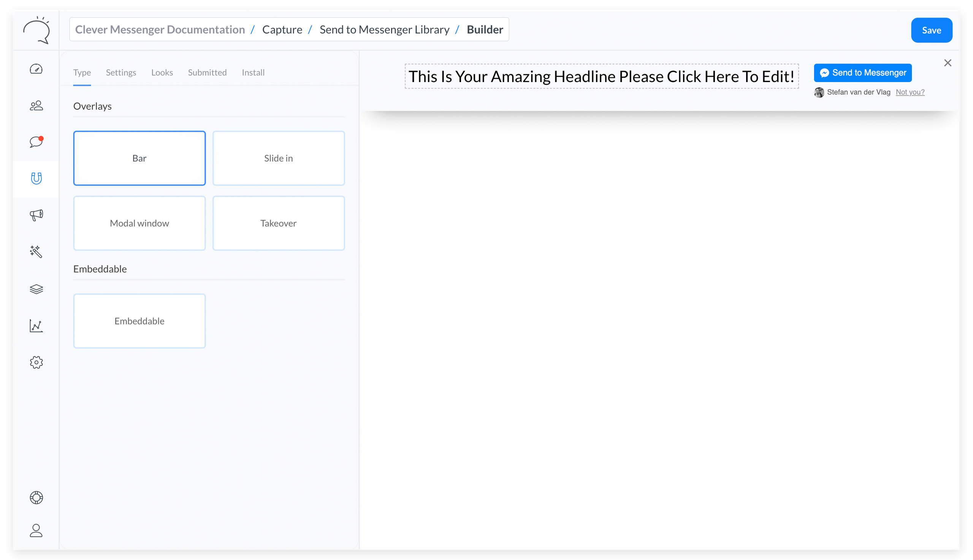This screenshot has width=973, height=560.
Task: Open the broadcast megaphone icon
Action: coord(36,215)
